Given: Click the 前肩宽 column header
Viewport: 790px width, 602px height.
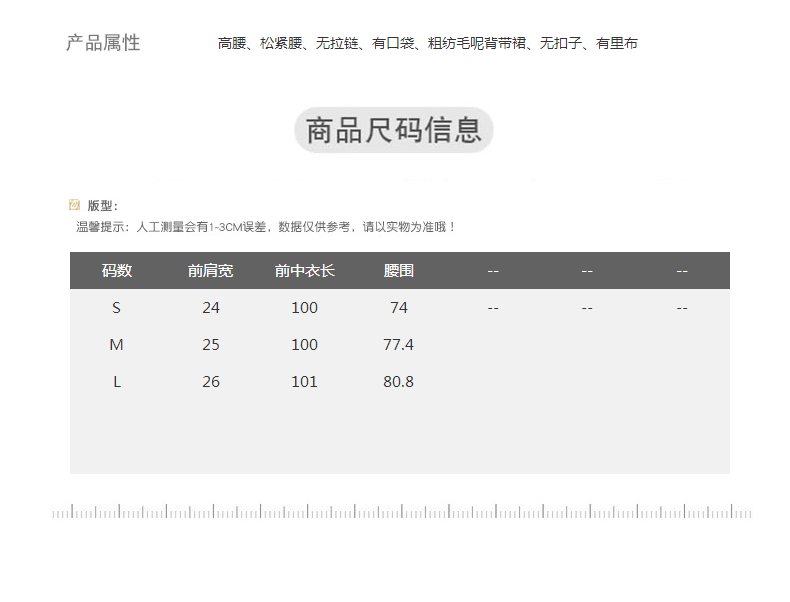Looking at the screenshot, I should [211, 271].
